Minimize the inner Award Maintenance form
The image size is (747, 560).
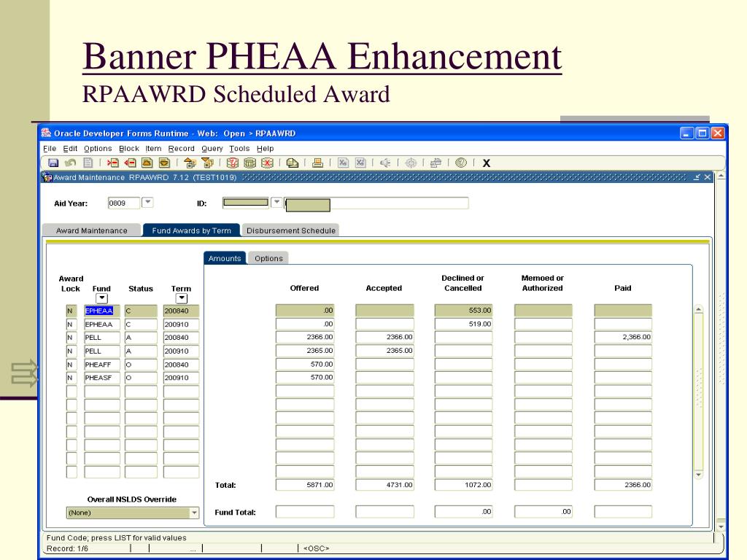[697, 177]
